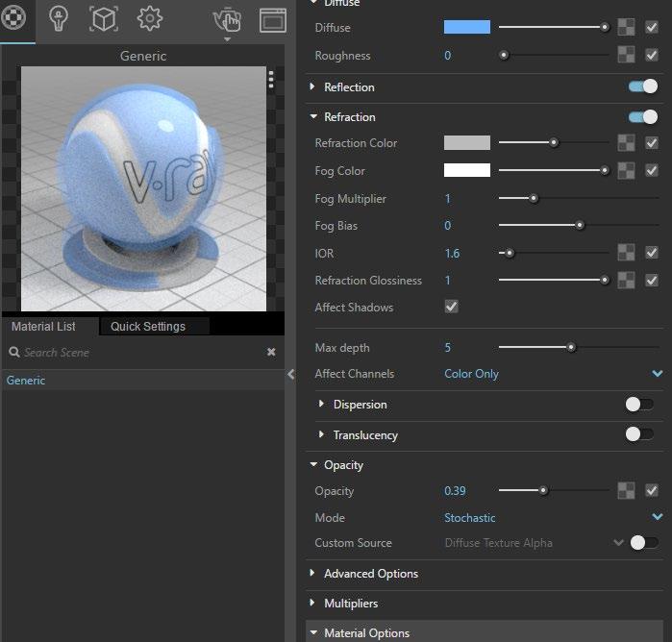Click the Diffuse texture map slot
This screenshot has width=672, height=642.
[x=626, y=28]
